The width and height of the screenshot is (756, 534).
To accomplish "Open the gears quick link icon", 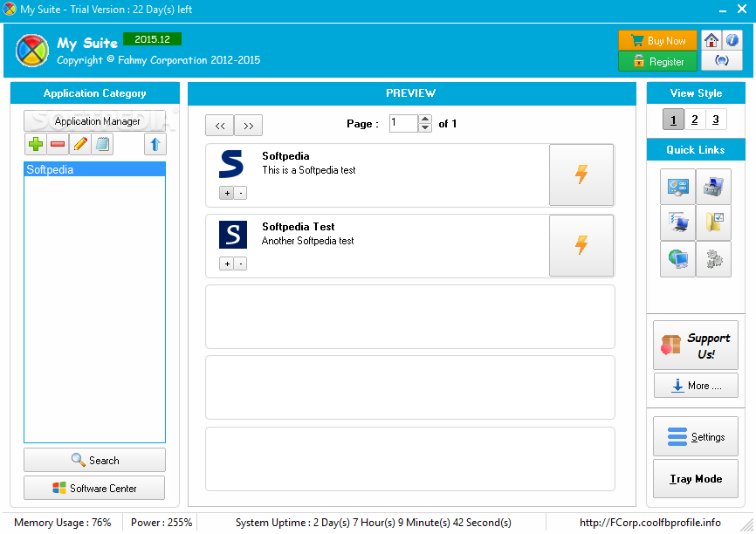I will [713, 259].
